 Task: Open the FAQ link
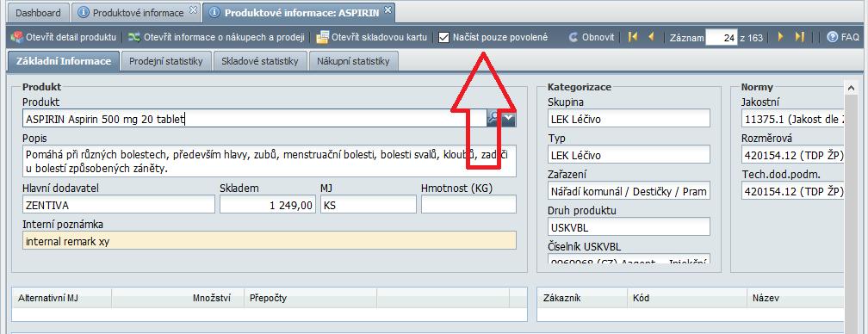point(850,38)
